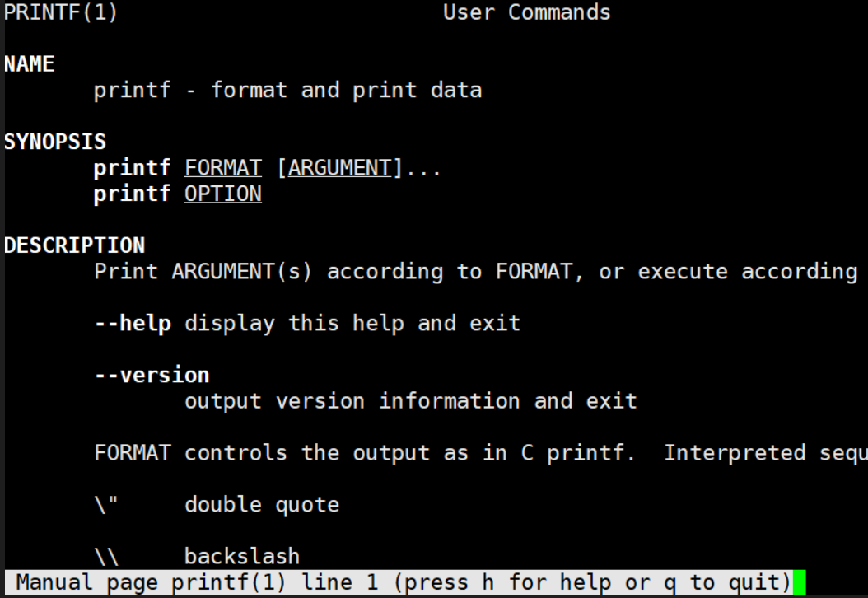Viewport: 868px width, 598px height.
Task: Click the bold --help option
Action: click(x=133, y=323)
